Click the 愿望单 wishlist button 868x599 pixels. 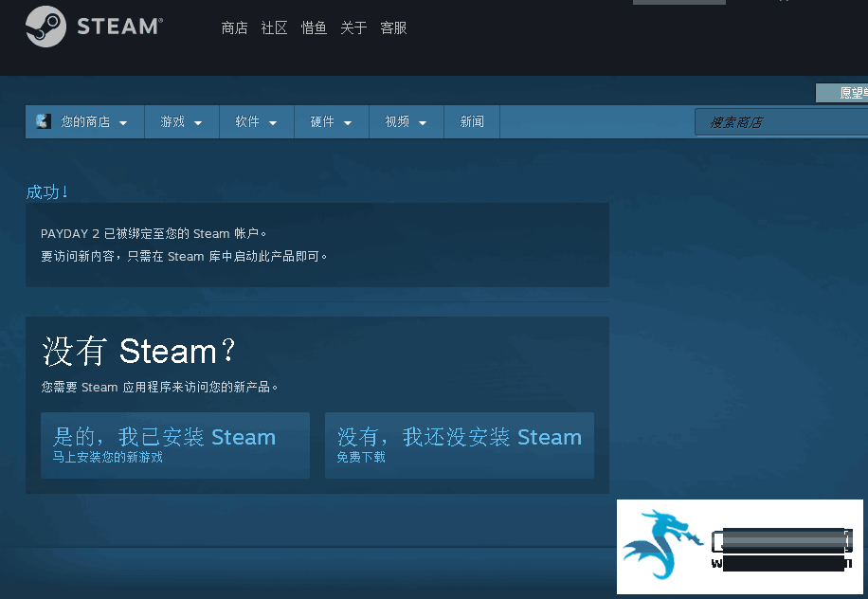(x=842, y=93)
